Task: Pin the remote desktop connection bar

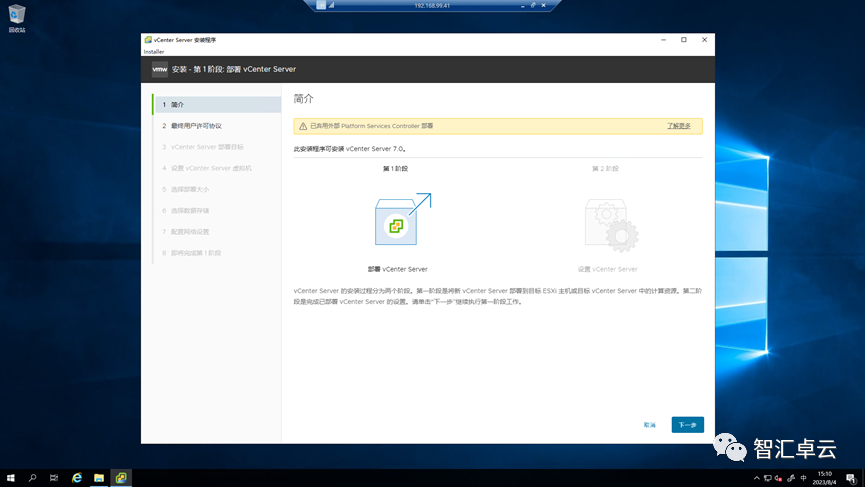Action: [321, 5]
